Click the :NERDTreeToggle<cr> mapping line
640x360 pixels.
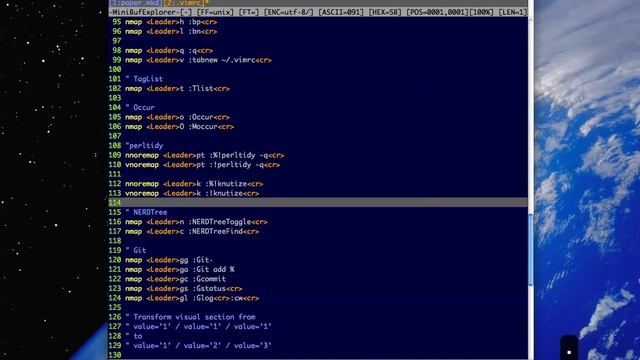pos(196,222)
